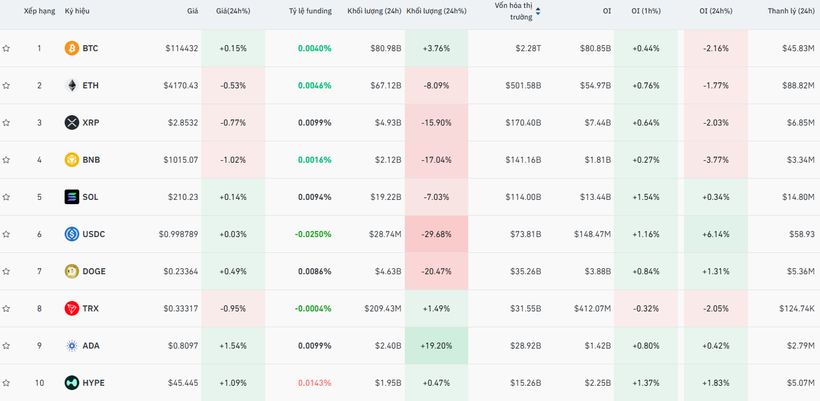The width and height of the screenshot is (820, 401).
Task: Click the Ethereum ETH coin icon
Action: (71, 85)
